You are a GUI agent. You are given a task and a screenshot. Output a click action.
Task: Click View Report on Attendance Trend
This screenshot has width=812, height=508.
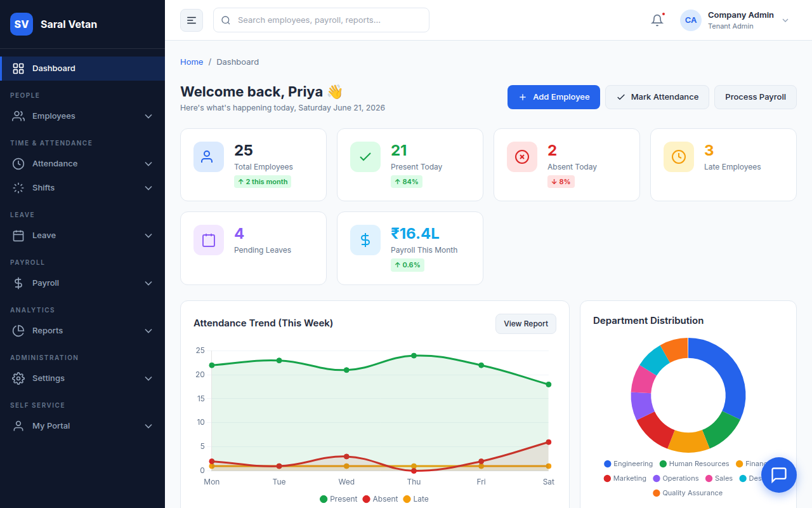pos(526,324)
